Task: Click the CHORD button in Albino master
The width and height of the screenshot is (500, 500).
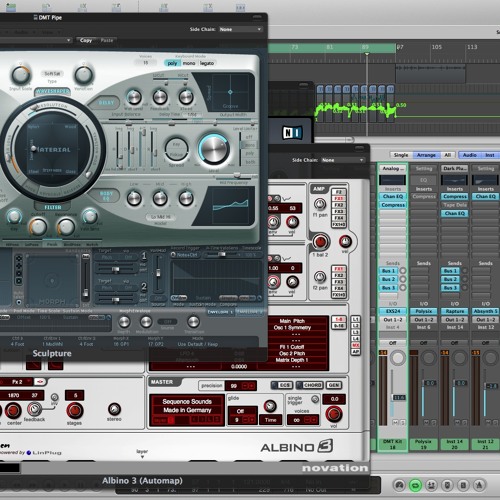Action: click(310, 385)
